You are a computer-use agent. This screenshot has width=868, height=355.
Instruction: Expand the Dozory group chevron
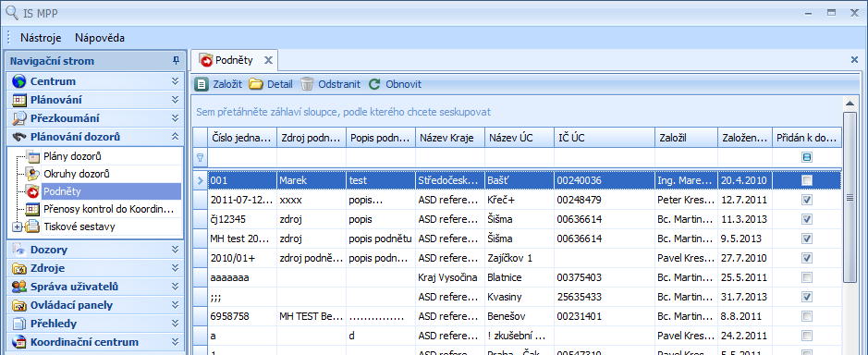coord(175,250)
